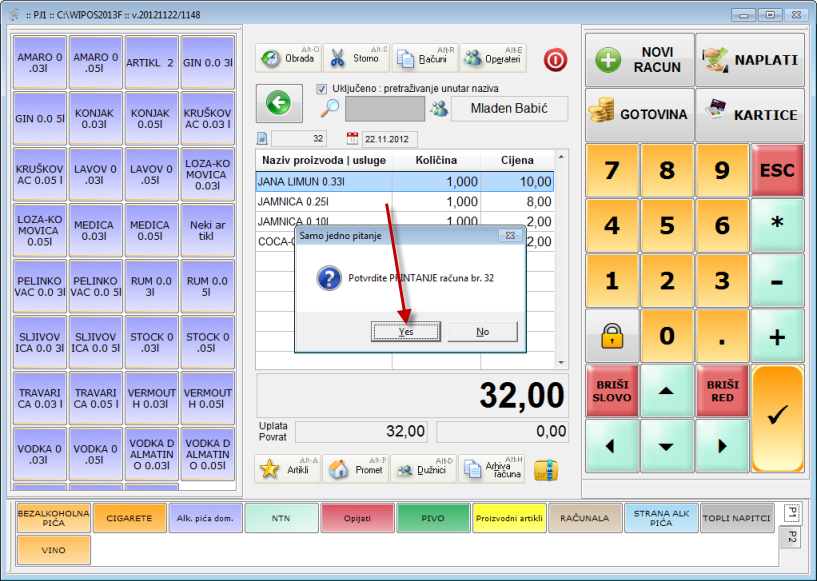This screenshot has height=581, width=817.
Task: Select the PIVO category tab
Action: [434, 518]
